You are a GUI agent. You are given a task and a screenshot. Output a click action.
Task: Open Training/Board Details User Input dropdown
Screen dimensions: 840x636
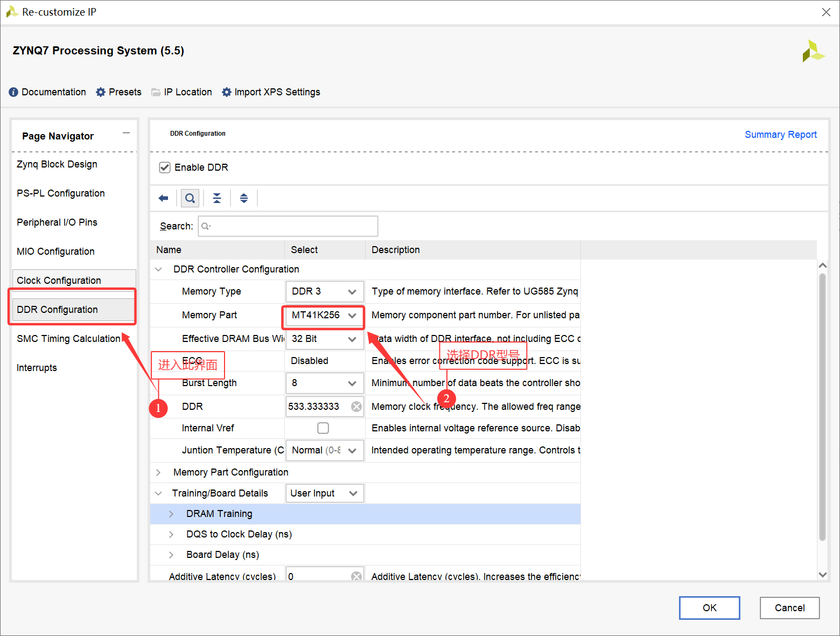click(x=325, y=493)
